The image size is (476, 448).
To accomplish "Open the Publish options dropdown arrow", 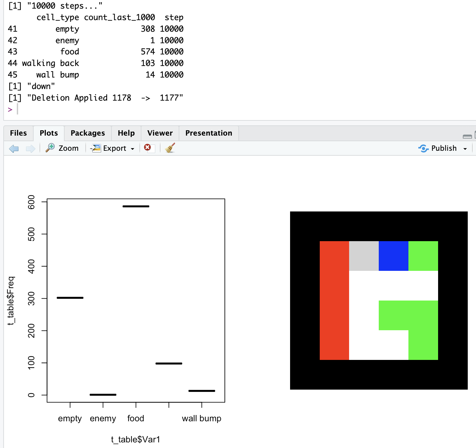I will coord(465,149).
